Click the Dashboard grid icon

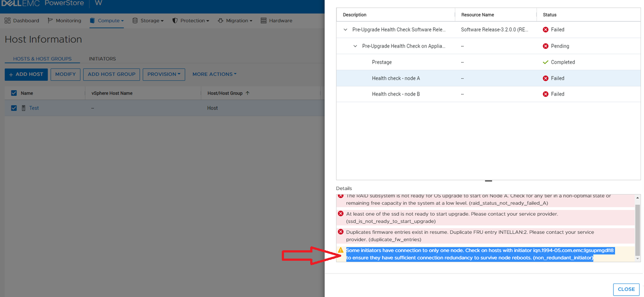click(x=7, y=21)
